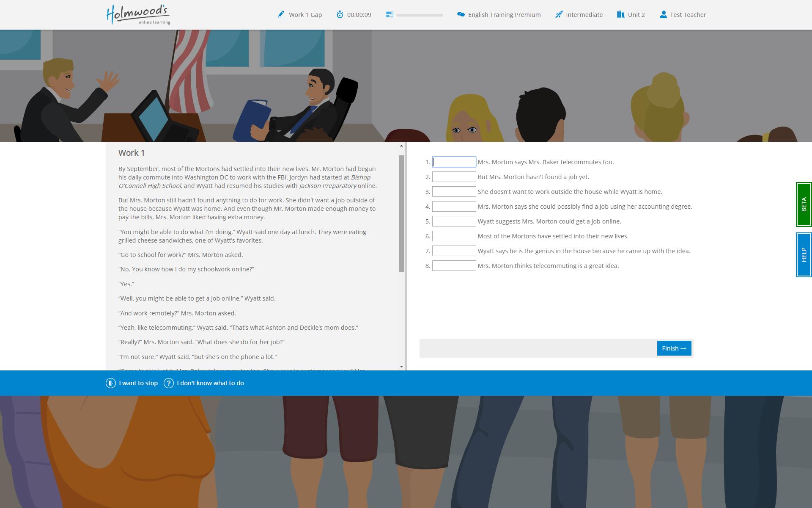This screenshot has width=812, height=508.
Task: Click the books icon beside Unit 2
Action: (x=620, y=14)
